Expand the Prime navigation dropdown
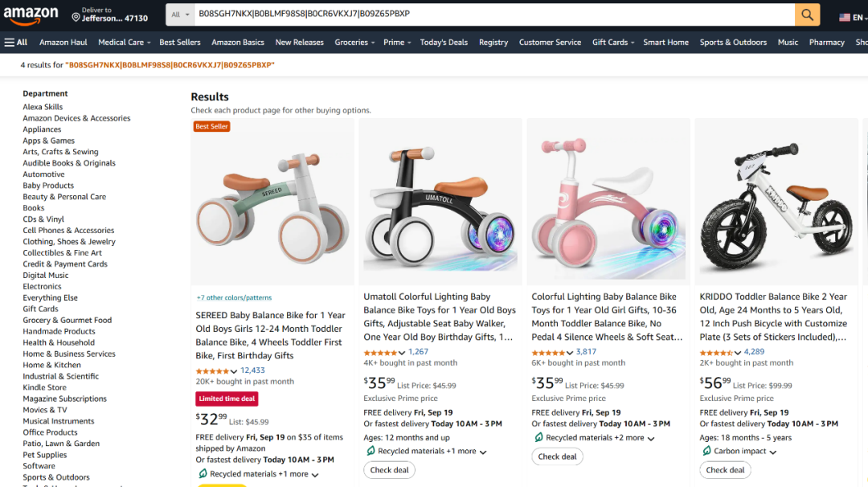 coord(397,42)
